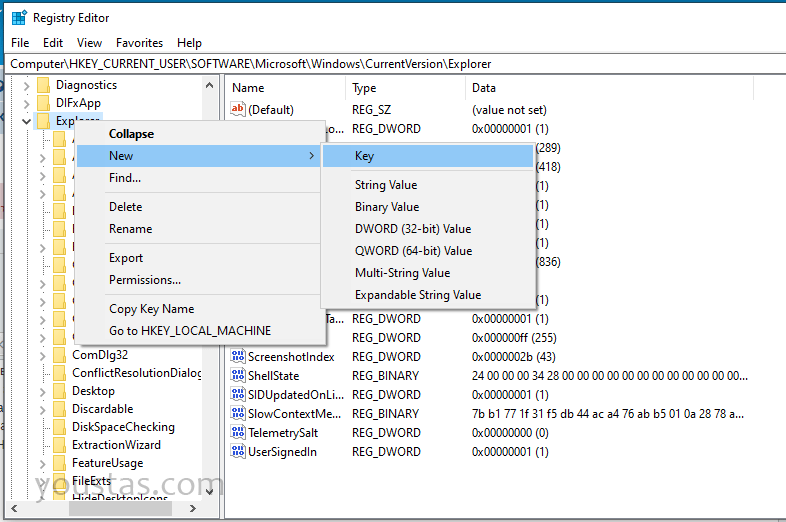Expand the ComDlg32 tree node

pyautogui.click(x=43, y=356)
